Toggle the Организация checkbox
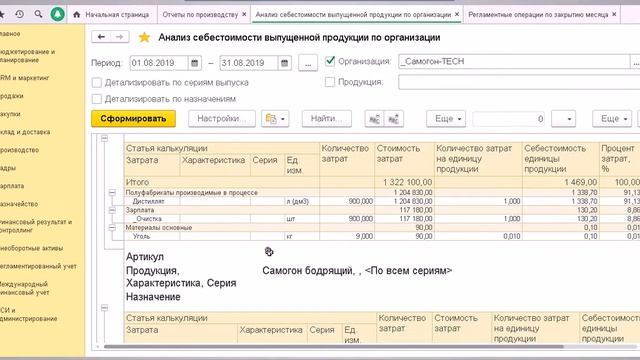Image resolution: width=640 pixels, height=360 pixels. (330, 61)
